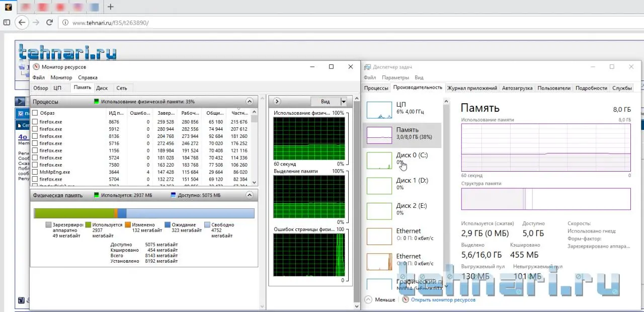
Task: Open the Файл menu in Task Manager
Action: pos(370,77)
